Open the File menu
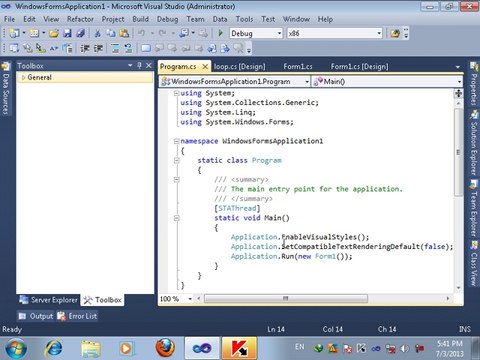The image size is (480, 360). click(x=9, y=19)
